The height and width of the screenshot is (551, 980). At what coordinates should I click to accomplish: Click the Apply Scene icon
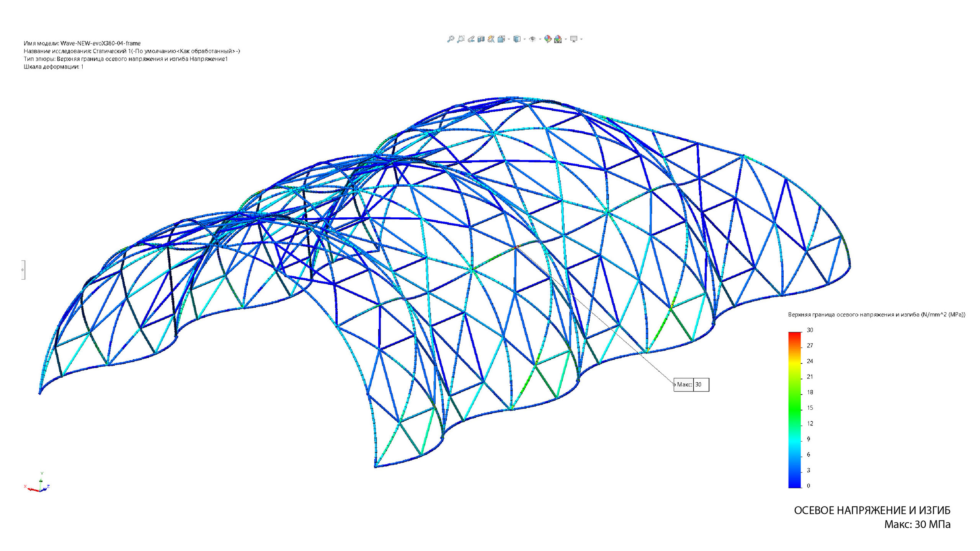click(558, 39)
